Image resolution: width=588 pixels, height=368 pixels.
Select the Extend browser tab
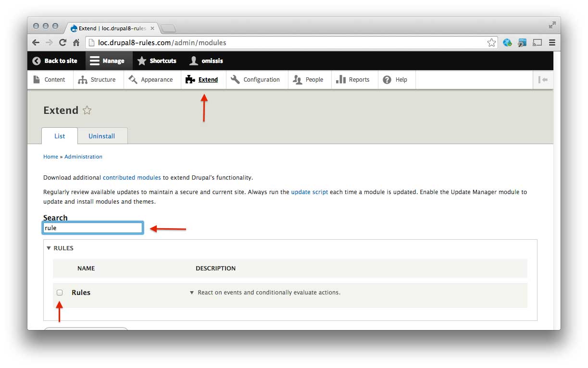[113, 28]
